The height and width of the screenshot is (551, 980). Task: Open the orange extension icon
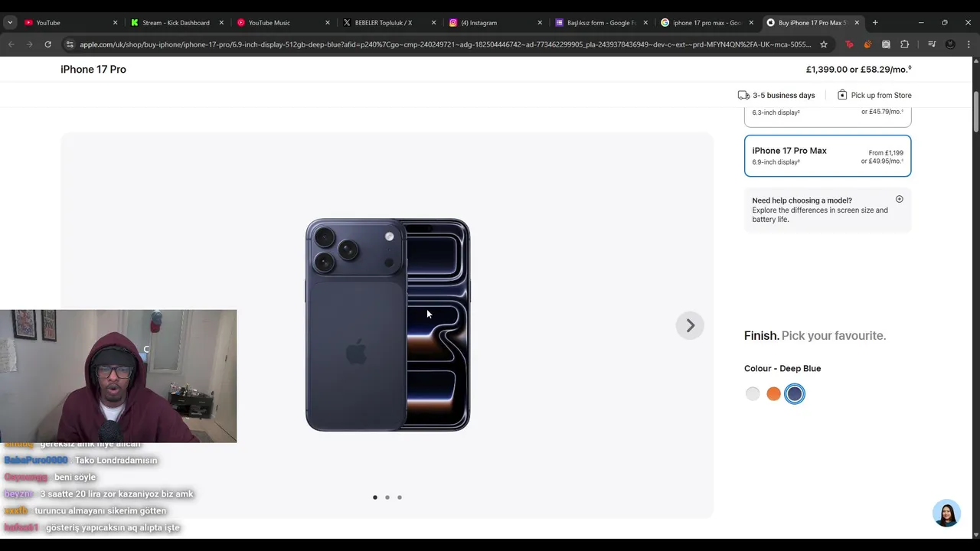pyautogui.click(x=867, y=44)
